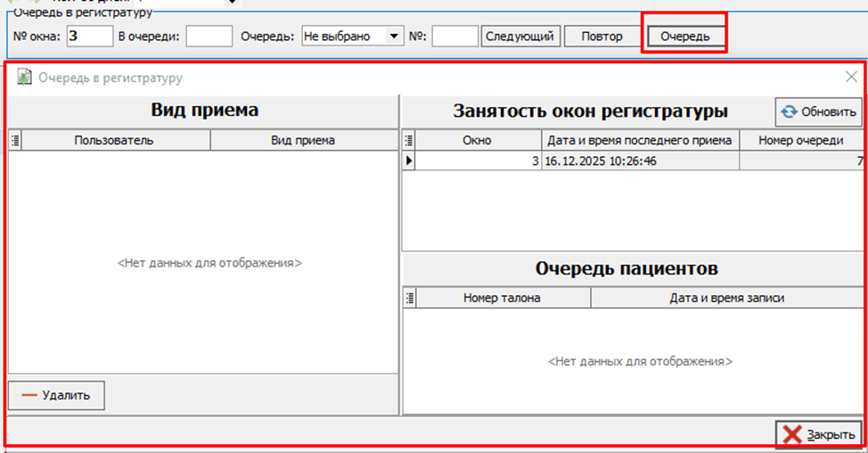868x453 pixels.
Task: Sort by Дата и время последнего приема column
Action: 640,140
